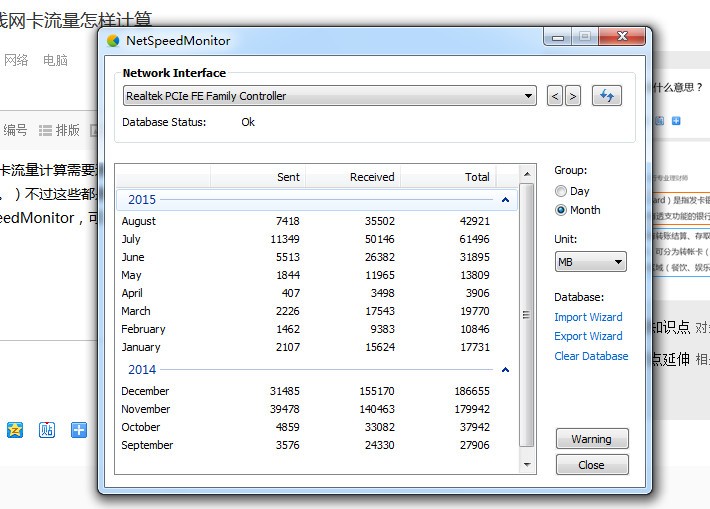Viewport: 710px width, 509px height.
Task: Open the Network Interface dropdown
Action: (330, 96)
